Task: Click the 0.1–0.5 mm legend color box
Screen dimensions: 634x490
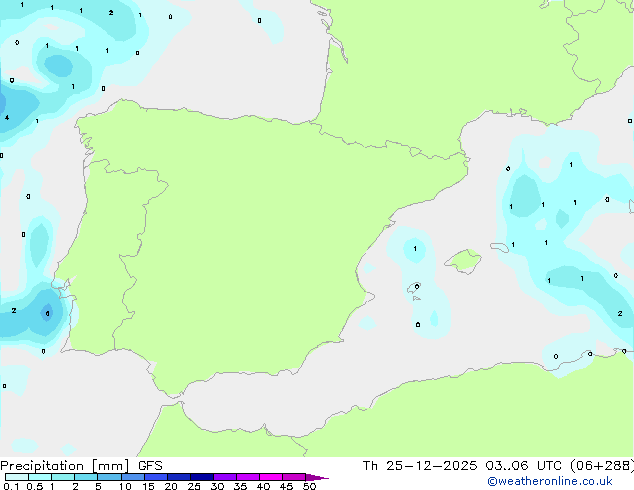Action: point(17,477)
